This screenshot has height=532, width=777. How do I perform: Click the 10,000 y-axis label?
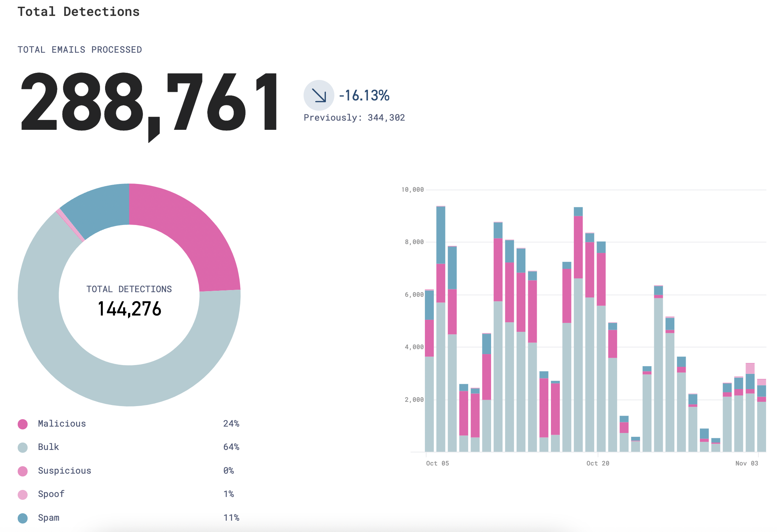(x=413, y=190)
